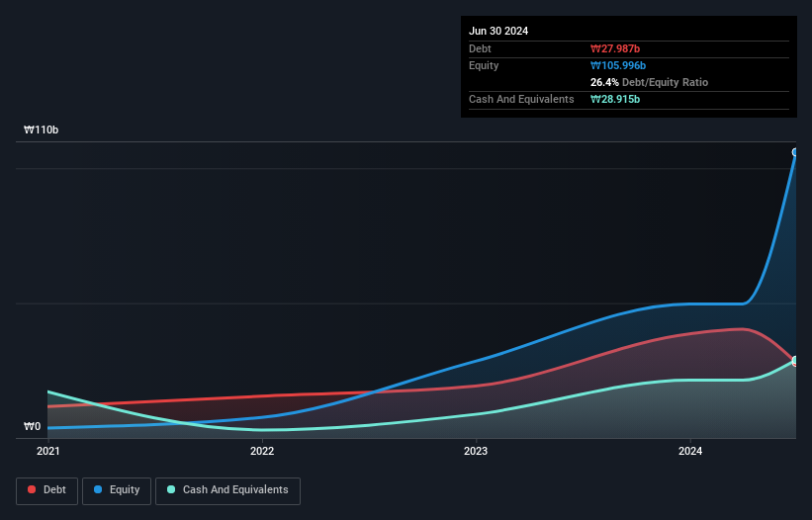
Task: Click the 2023 x-axis label
Action: pyautogui.click(x=476, y=451)
